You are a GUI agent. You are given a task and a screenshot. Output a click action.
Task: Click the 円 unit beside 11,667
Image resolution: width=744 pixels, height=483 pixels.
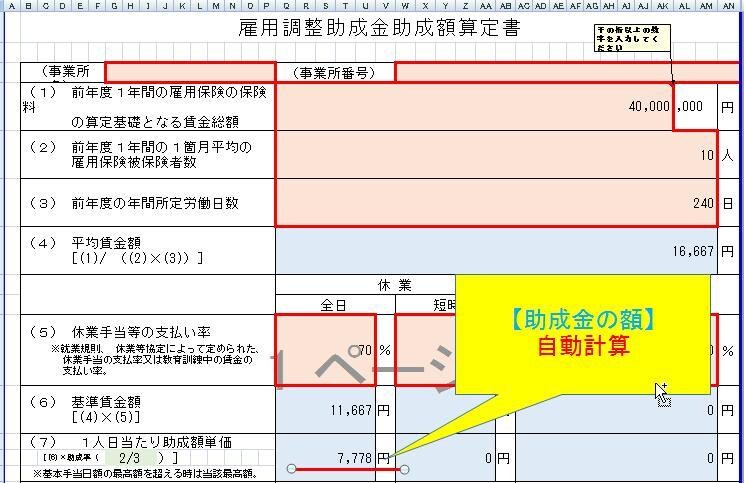pos(384,410)
